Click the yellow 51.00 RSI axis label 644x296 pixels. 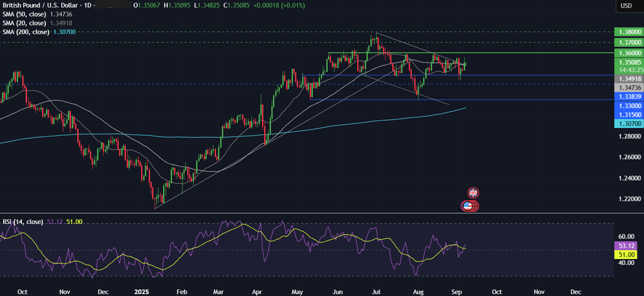click(627, 254)
